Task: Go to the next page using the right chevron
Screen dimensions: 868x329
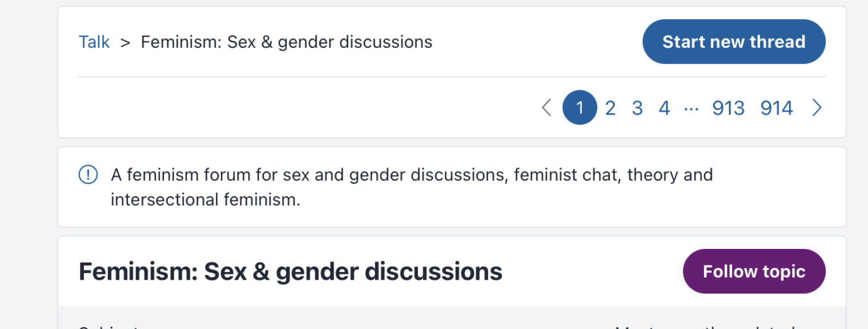Action: pyautogui.click(x=816, y=107)
